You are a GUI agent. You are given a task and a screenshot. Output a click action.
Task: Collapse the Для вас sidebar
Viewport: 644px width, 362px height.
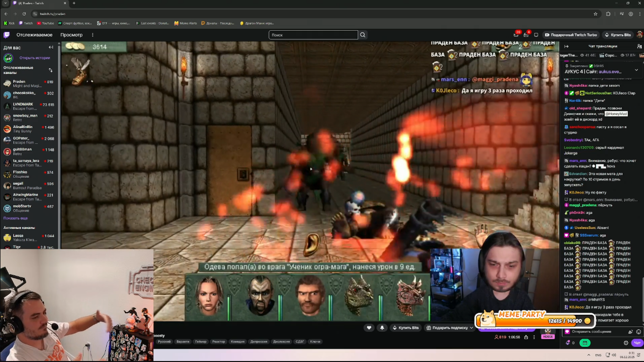tap(51, 47)
